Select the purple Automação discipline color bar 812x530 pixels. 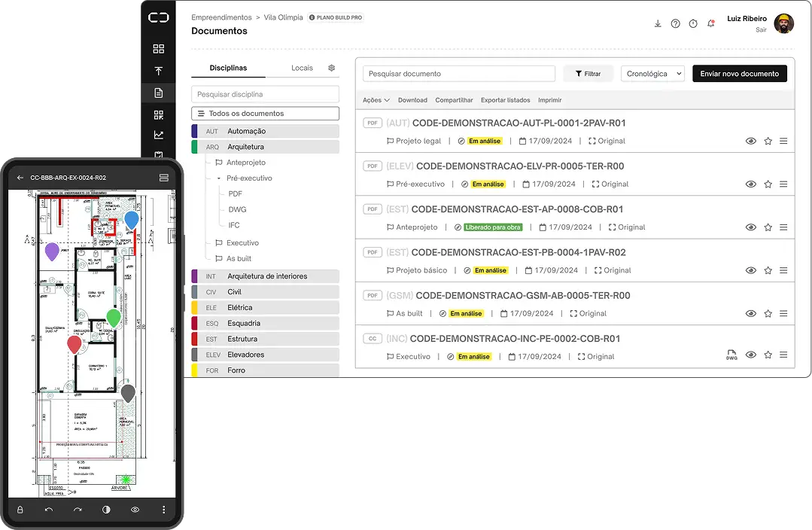195,131
